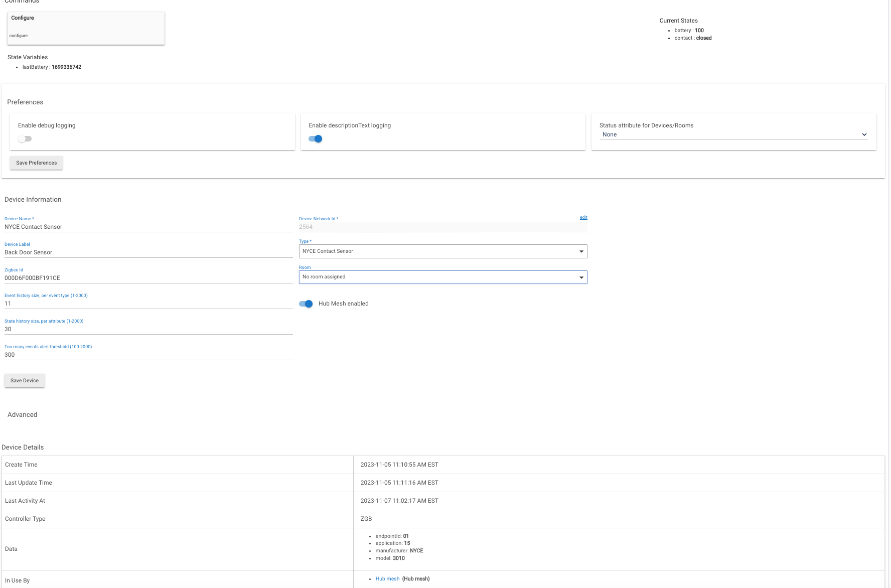891x588 pixels.
Task: Open the Hub mesh link
Action: point(387,579)
